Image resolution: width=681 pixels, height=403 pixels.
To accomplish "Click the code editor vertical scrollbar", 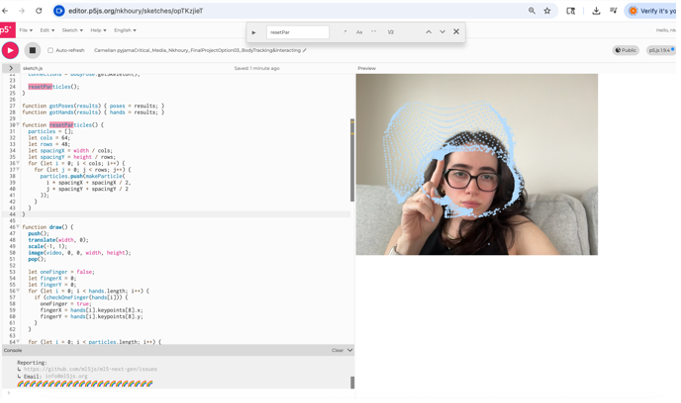I will (x=352, y=160).
